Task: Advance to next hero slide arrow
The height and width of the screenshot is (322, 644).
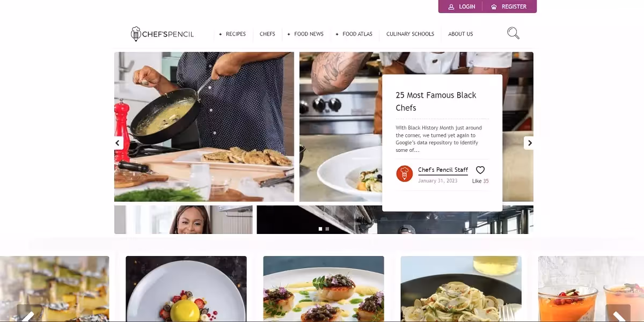Action: click(x=529, y=143)
